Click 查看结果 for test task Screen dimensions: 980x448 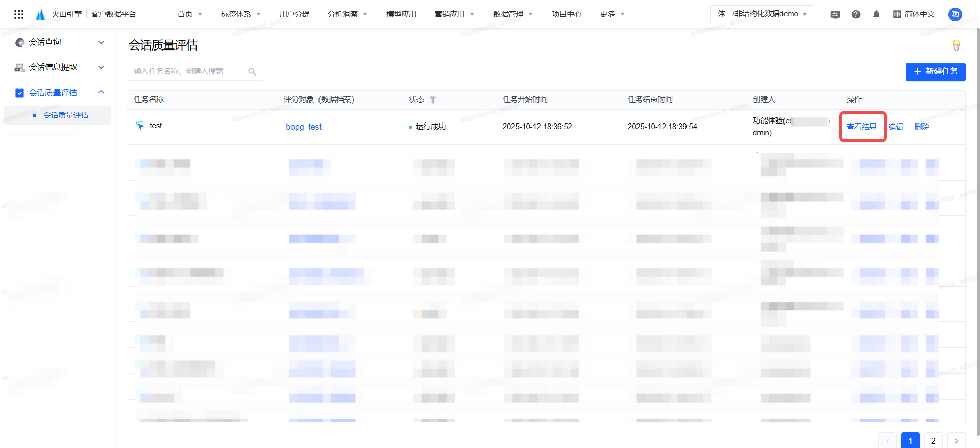862,127
